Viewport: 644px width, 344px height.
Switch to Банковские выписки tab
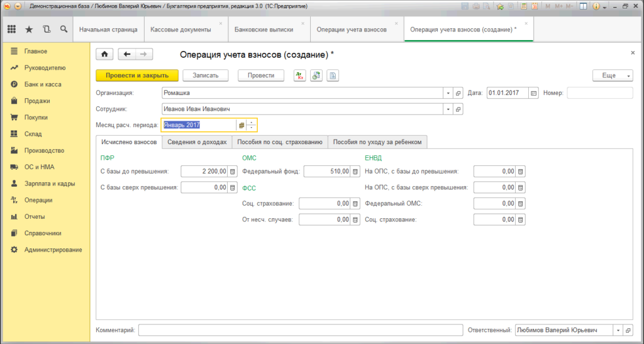pos(264,30)
